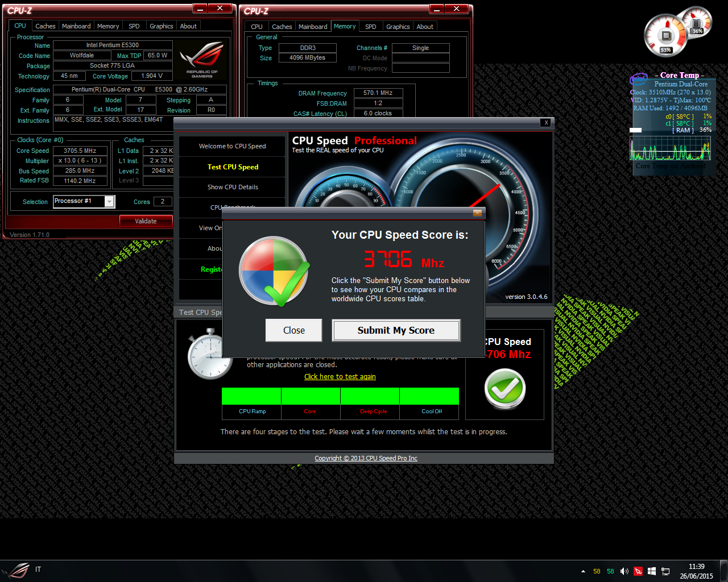Open the CPU tab in left CPU-Z window

pyautogui.click(x=20, y=26)
